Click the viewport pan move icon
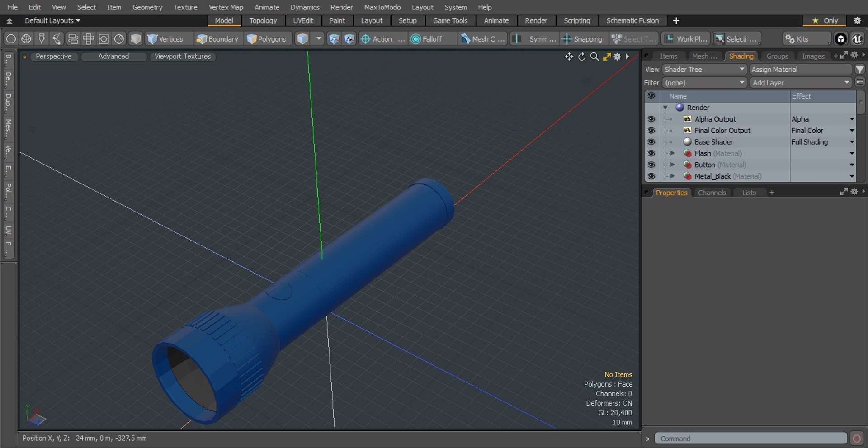Screen dimensions: 868x448 [x=569, y=57]
